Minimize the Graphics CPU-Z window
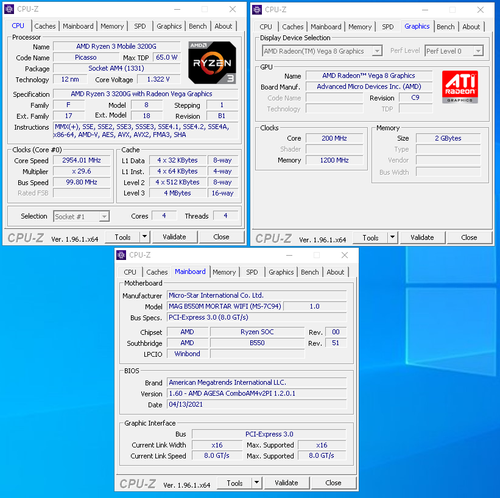The height and width of the screenshot is (498, 500). click(425, 10)
